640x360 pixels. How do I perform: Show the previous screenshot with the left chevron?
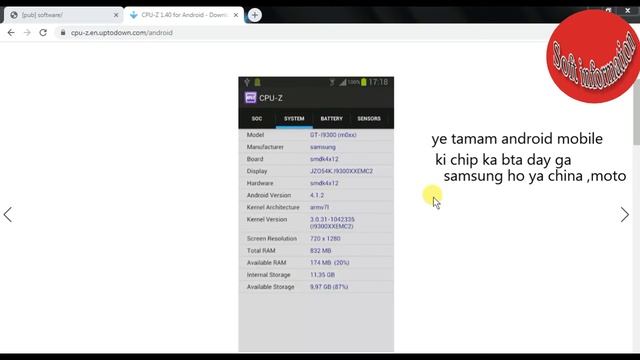8,215
